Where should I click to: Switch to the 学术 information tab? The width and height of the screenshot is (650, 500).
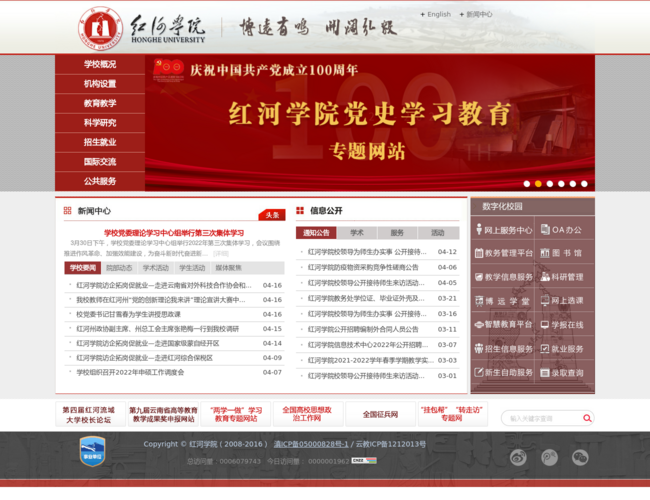pyautogui.click(x=357, y=233)
